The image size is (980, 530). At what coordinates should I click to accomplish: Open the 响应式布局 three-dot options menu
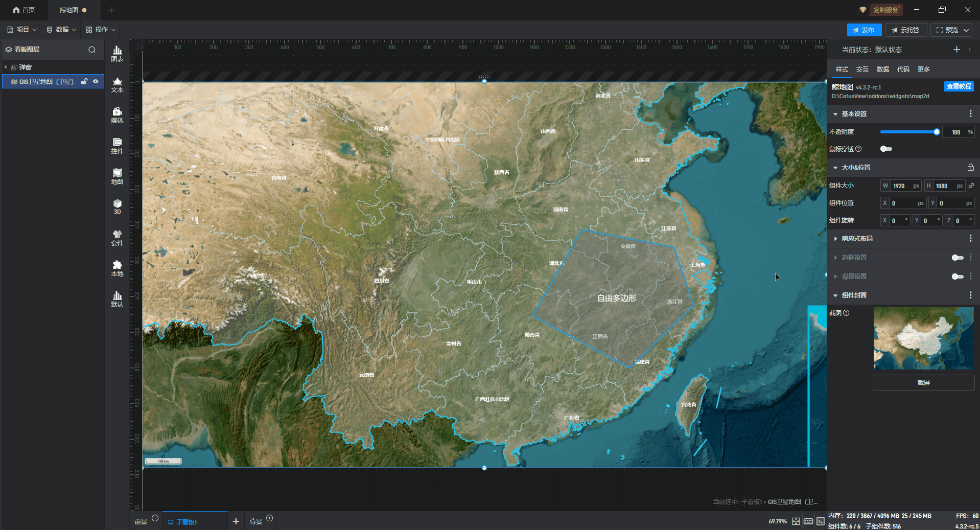(971, 239)
